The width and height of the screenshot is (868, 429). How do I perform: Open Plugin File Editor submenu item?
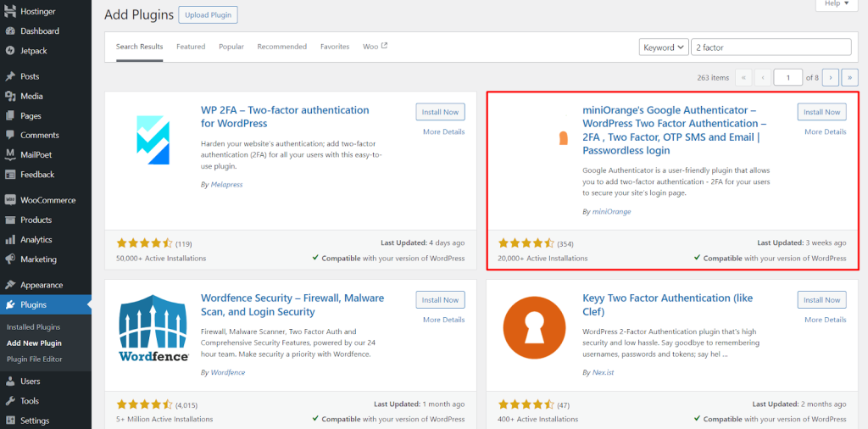tap(34, 359)
